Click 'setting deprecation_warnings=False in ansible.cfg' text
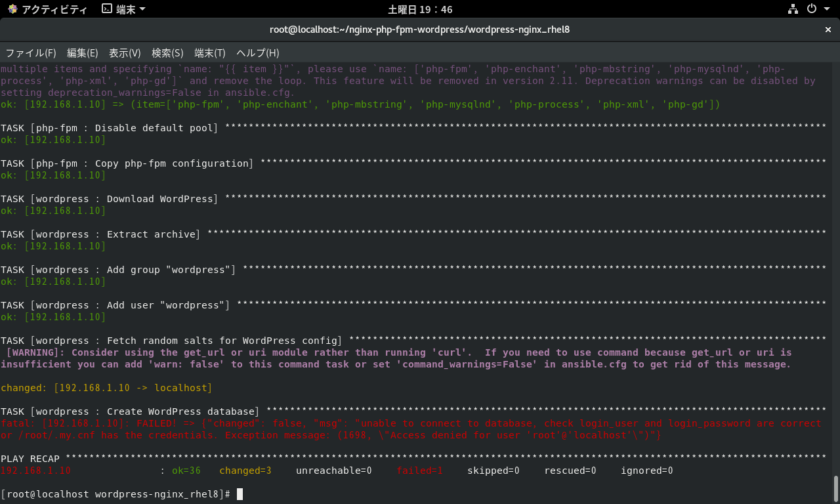The image size is (840, 504). point(145,93)
